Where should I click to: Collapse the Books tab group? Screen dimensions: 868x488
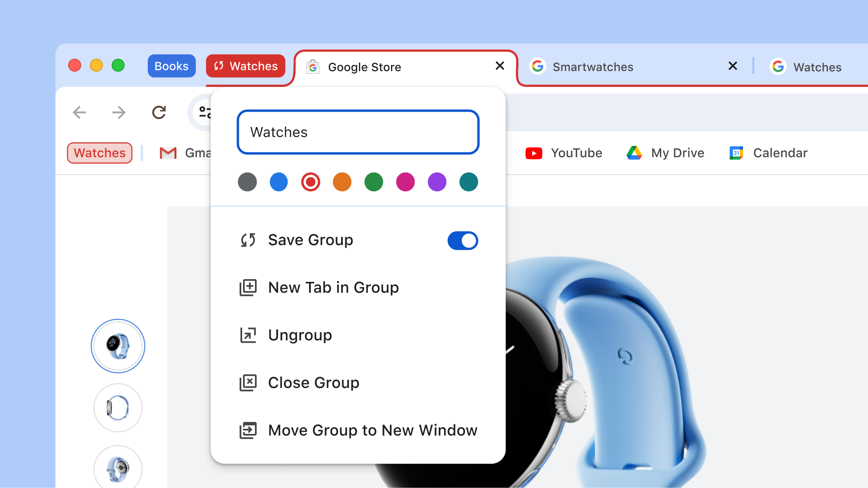(171, 66)
